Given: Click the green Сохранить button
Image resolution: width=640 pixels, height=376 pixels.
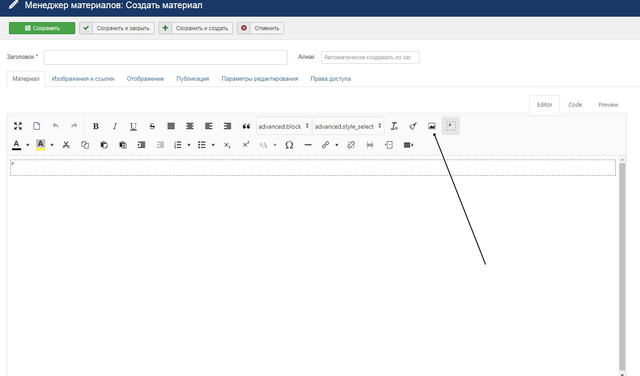Looking at the screenshot, I should point(42,28).
